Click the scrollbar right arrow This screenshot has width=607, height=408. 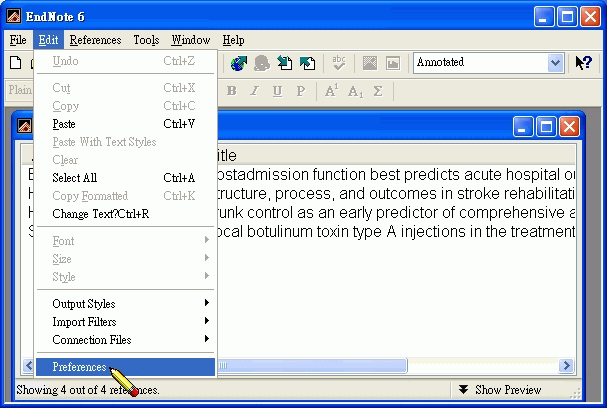point(566,365)
